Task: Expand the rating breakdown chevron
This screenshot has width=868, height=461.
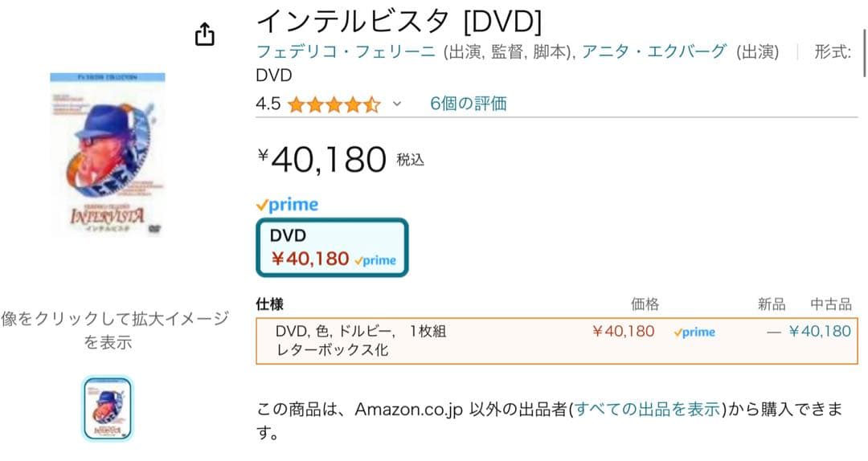Action: pos(396,104)
